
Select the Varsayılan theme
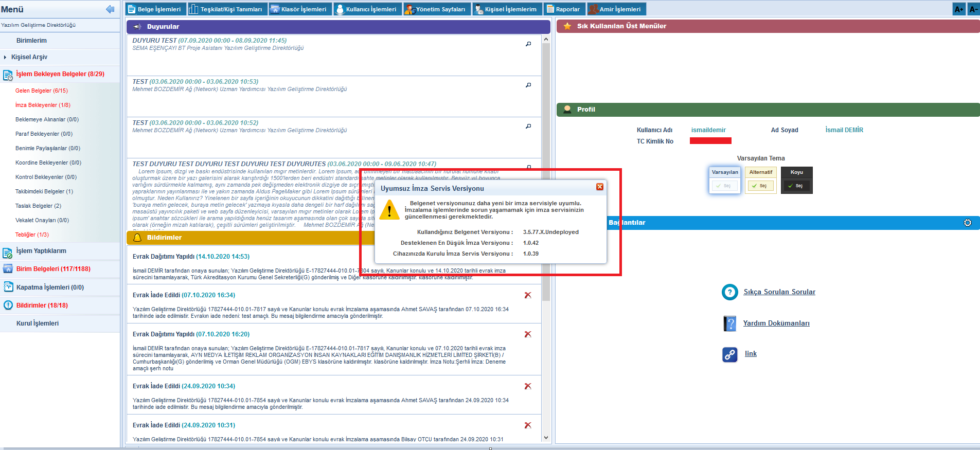pos(725,186)
